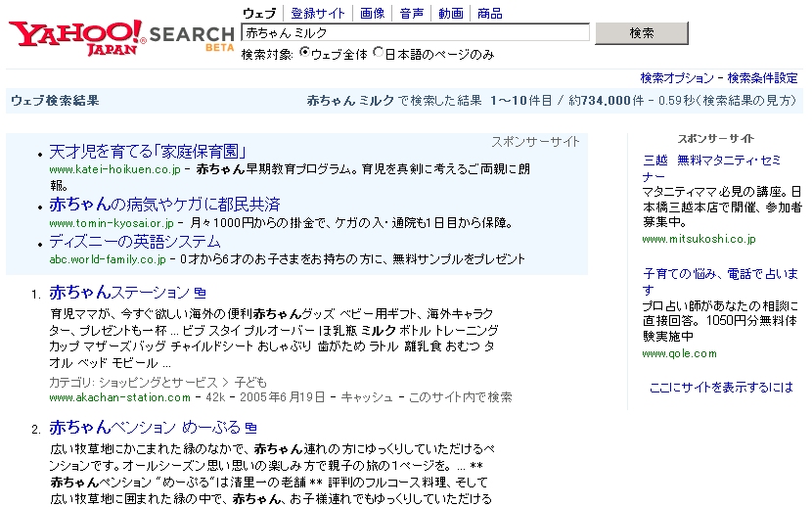Select the 日本語のページのみ radio button
The image size is (812, 507).
(x=378, y=52)
